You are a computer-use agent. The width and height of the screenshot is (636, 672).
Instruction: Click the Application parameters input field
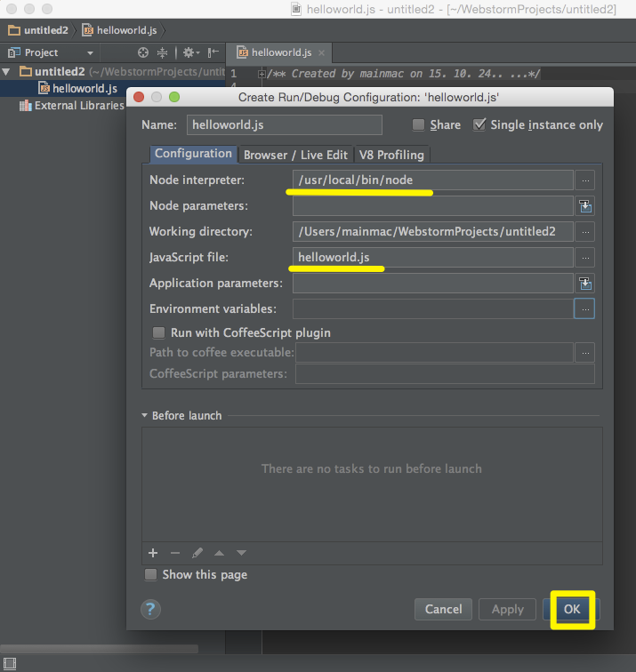433,284
